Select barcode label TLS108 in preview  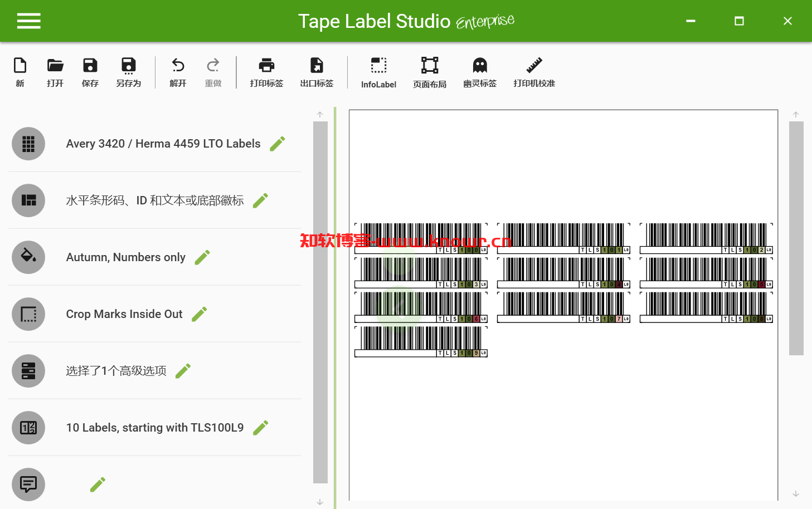(706, 307)
